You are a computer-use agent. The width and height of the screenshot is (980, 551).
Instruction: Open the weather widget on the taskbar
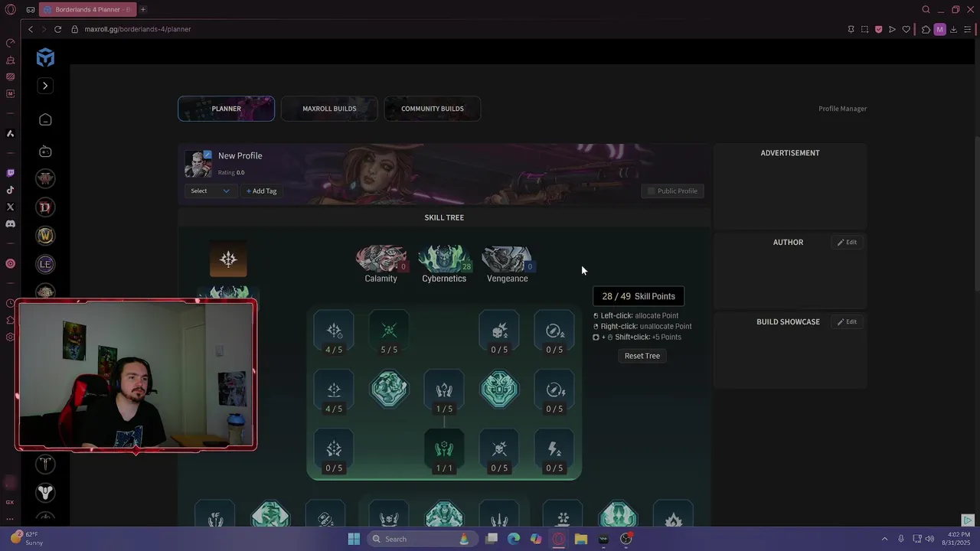click(x=28, y=539)
